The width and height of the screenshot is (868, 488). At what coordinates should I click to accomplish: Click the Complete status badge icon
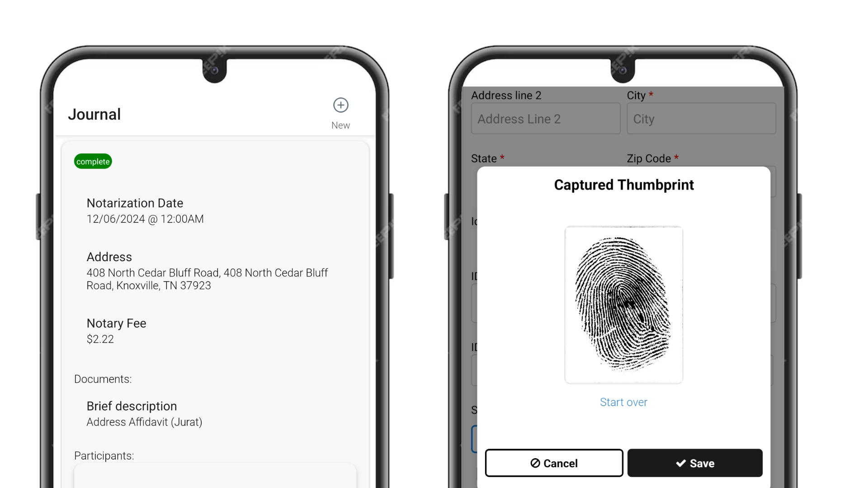93,161
